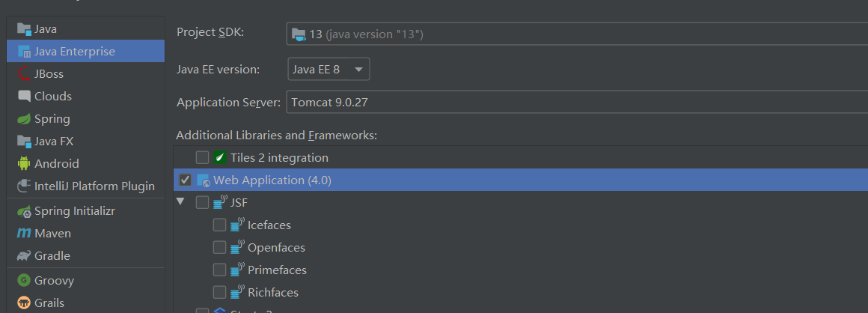Viewport: 868px width, 313px height.
Task: Open the Java EE version dropdown
Action: [328, 69]
